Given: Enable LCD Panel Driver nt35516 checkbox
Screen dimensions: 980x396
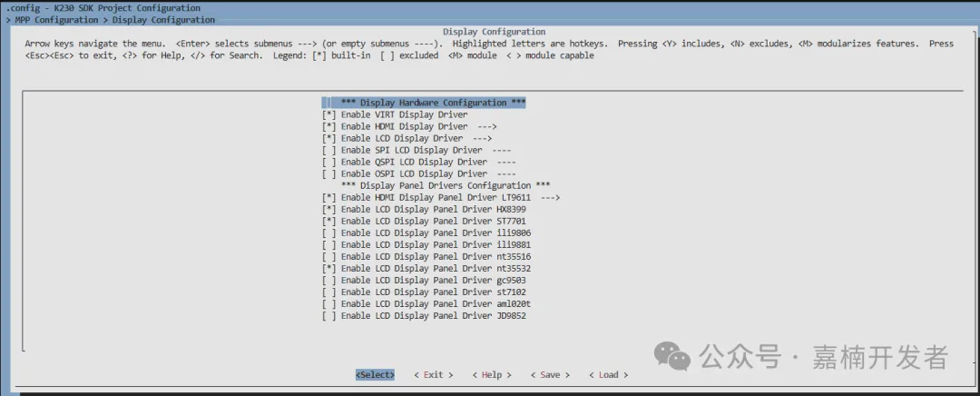Looking at the screenshot, I should point(329,257).
